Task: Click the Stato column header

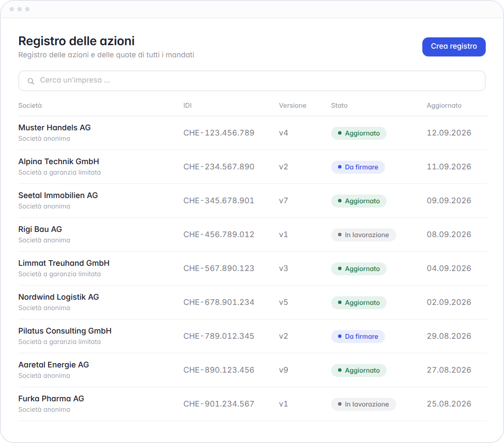Action: coord(339,106)
